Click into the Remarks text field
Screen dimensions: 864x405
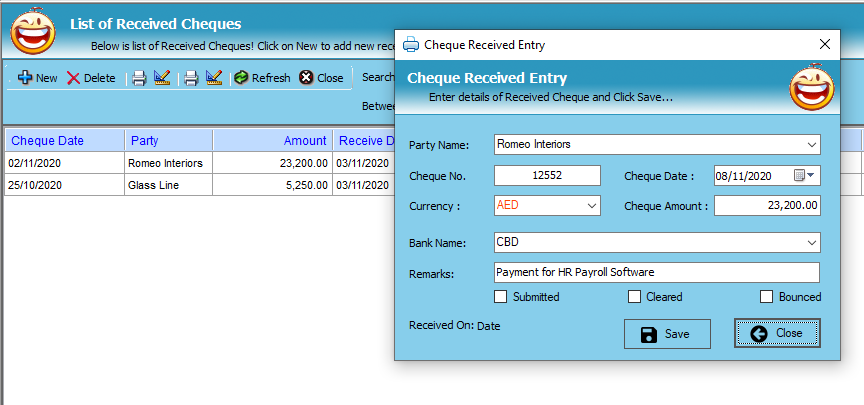pos(656,273)
